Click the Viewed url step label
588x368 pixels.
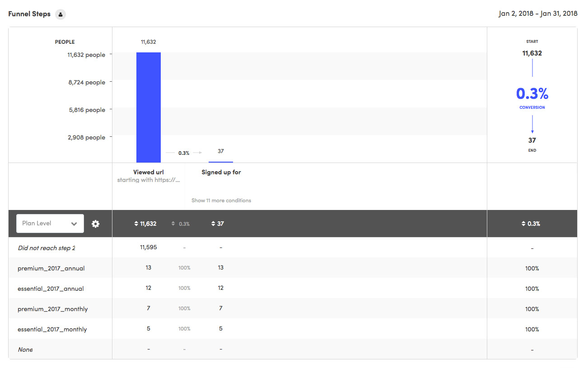click(149, 172)
